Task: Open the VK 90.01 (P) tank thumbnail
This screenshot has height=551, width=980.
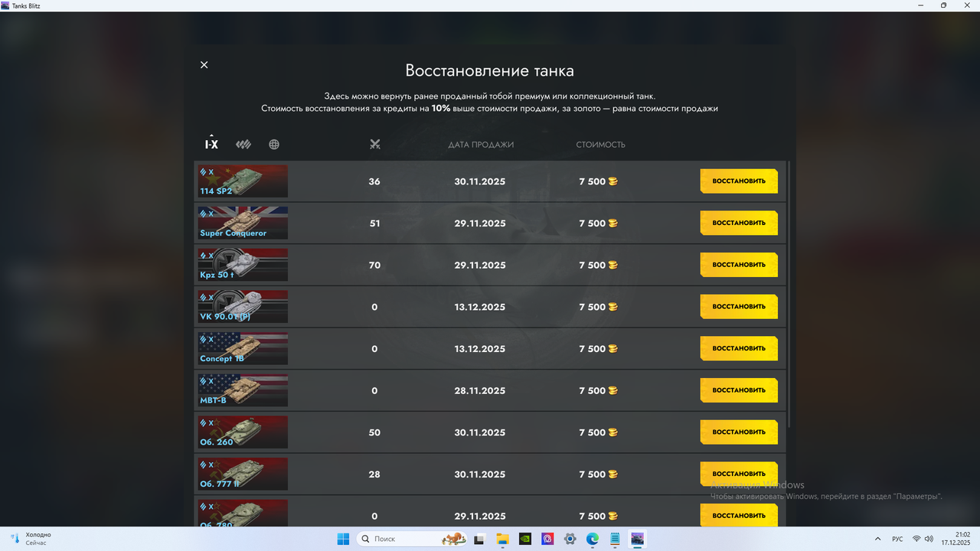Action: coord(243,307)
